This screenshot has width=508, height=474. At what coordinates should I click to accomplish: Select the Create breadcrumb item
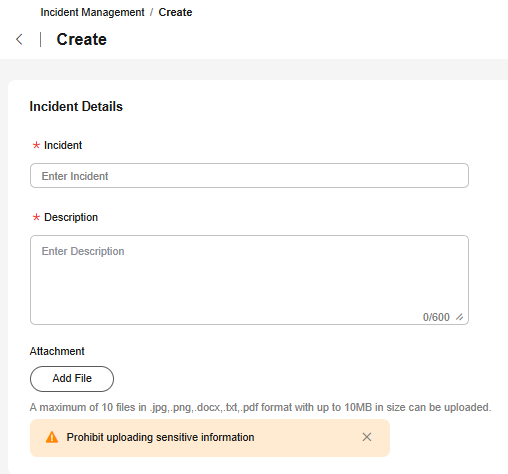click(x=175, y=12)
